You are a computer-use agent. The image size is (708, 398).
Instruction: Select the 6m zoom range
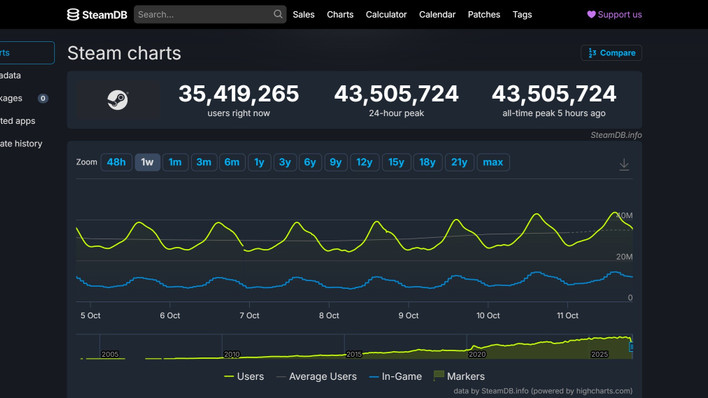232,162
